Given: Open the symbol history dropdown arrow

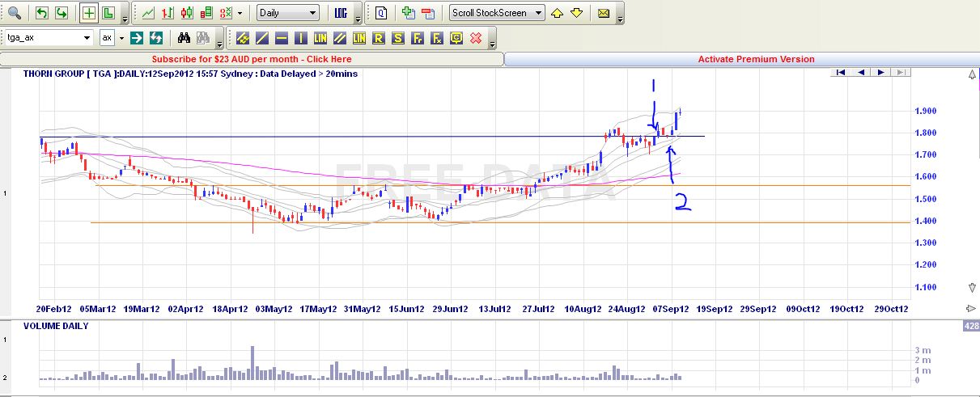Looking at the screenshot, I should (x=87, y=38).
